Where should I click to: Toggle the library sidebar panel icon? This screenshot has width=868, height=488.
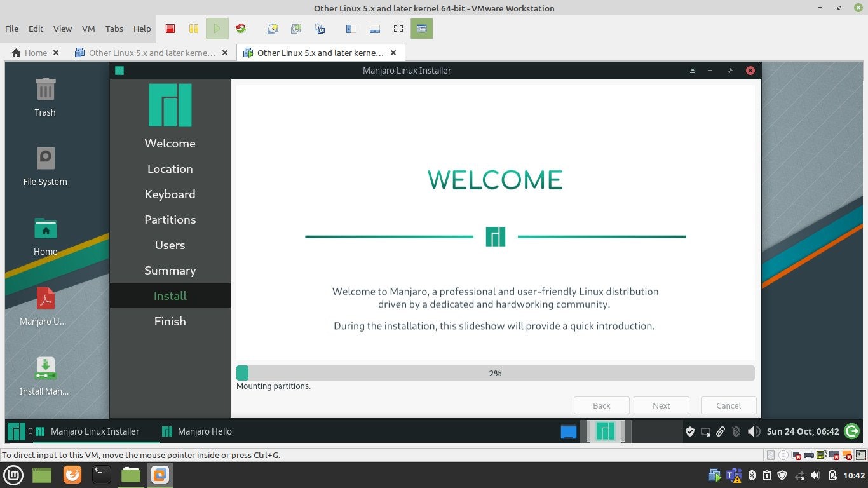point(351,29)
